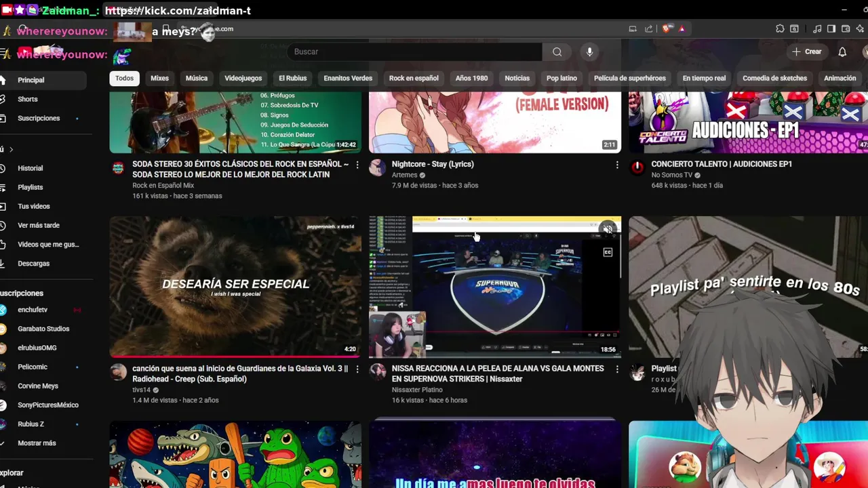Select the Rock en español chip

pyautogui.click(x=414, y=78)
